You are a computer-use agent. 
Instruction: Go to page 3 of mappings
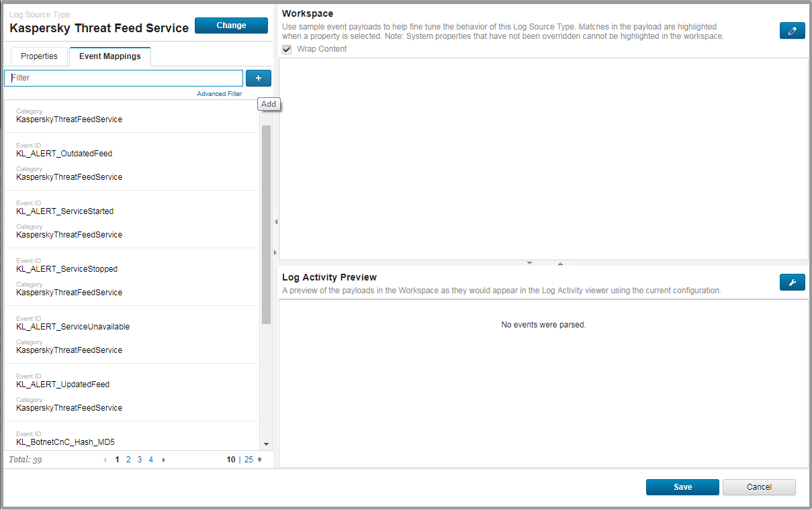click(x=140, y=460)
